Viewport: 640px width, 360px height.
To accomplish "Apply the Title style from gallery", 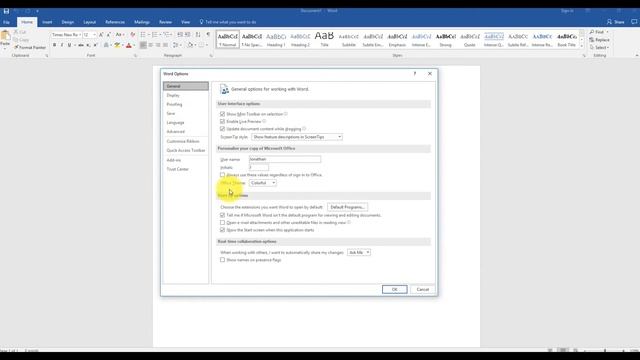I will tap(324, 39).
